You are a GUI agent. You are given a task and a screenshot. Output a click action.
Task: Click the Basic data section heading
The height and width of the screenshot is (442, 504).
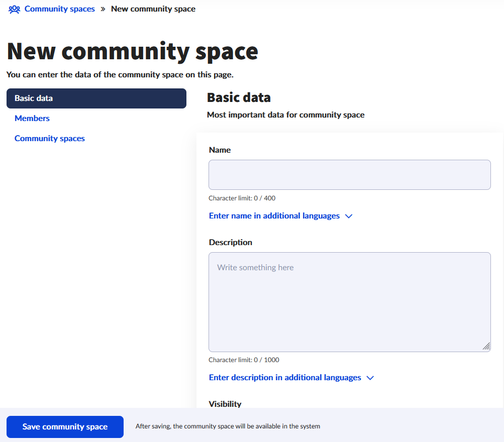[x=239, y=97]
